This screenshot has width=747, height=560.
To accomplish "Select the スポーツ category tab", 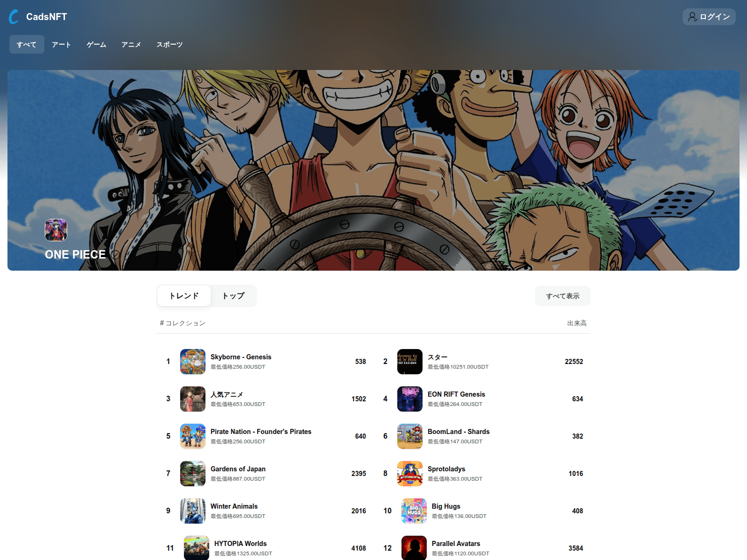I will (x=169, y=44).
